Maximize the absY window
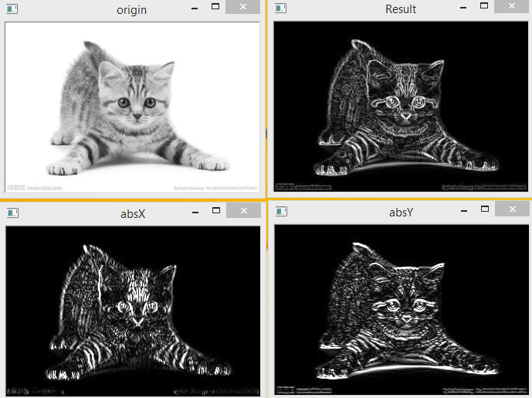Image resolution: width=532 pixels, height=398 pixels. (486, 209)
